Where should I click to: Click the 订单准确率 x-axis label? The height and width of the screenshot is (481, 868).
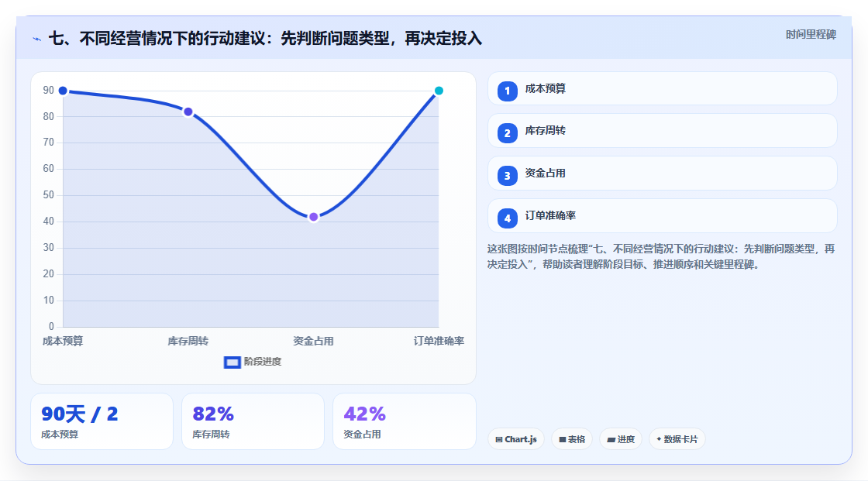tap(439, 341)
